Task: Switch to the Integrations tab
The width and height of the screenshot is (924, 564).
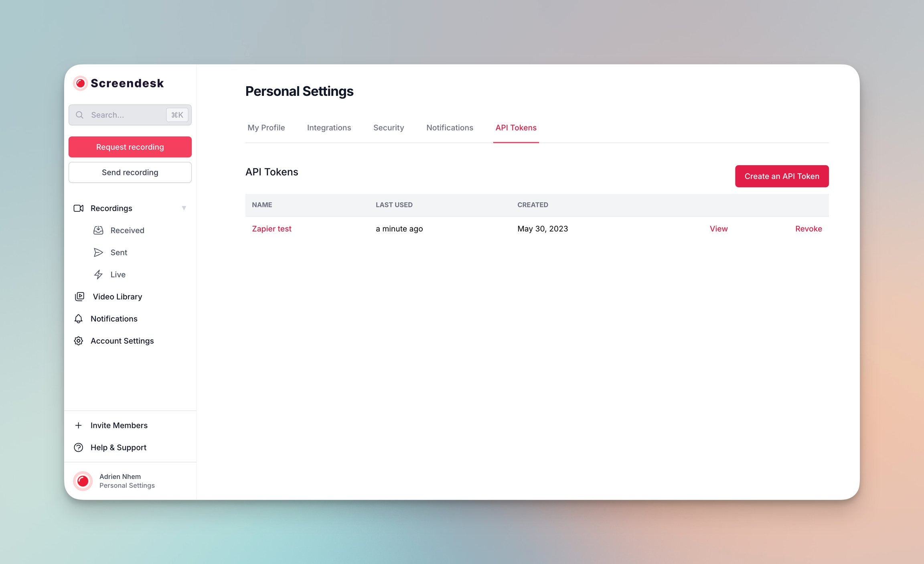Action: (x=329, y=128)
